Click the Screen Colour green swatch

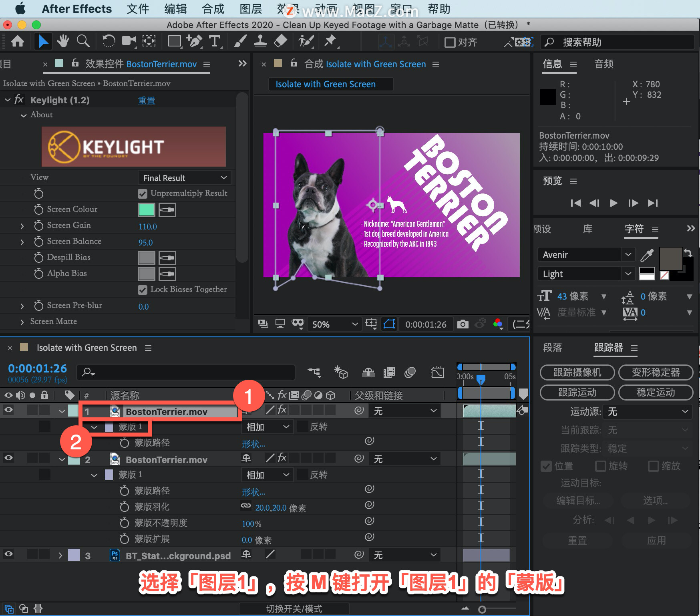146,209
